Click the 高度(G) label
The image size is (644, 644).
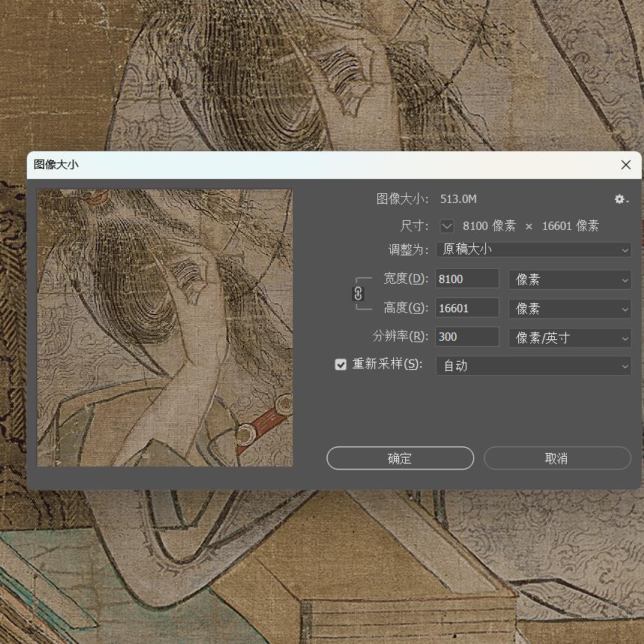tap(406, 308)
